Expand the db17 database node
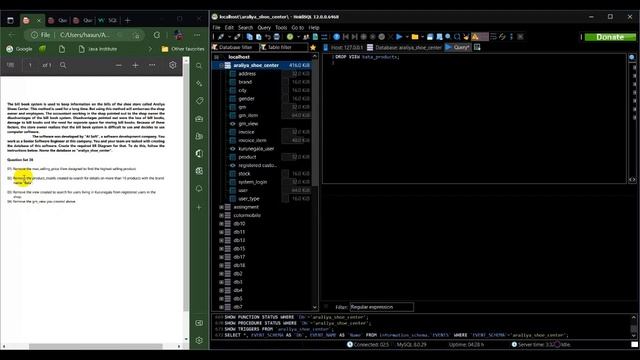 coord(222,257)
